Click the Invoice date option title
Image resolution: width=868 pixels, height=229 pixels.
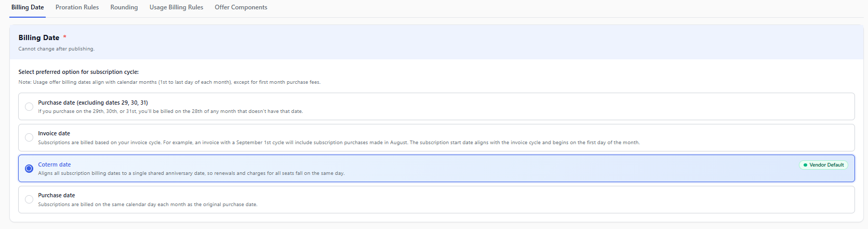[54, 133]
